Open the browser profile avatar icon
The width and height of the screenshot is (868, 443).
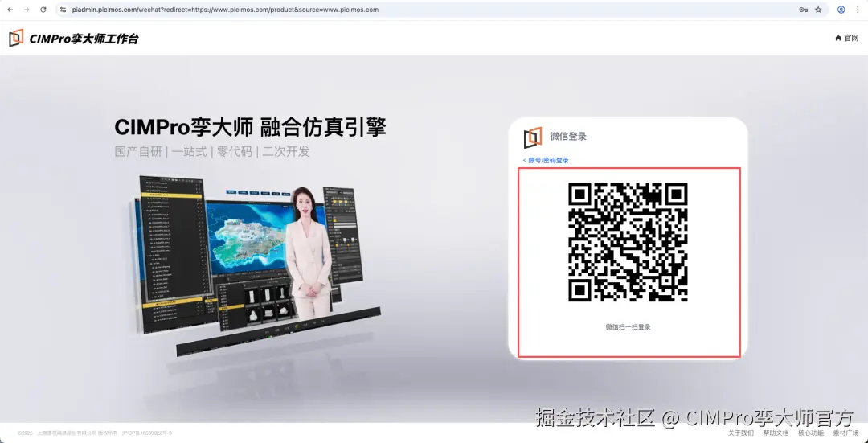tap(841, 10)
